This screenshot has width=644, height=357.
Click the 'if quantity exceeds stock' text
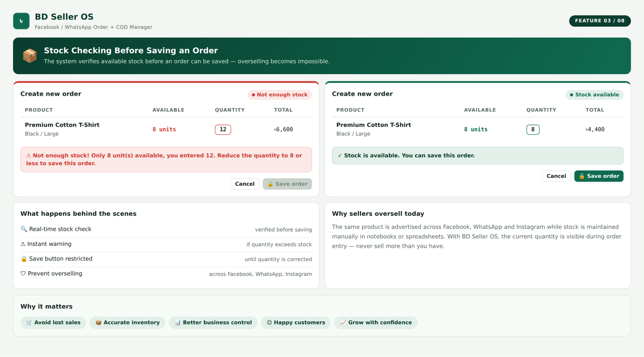279,245
